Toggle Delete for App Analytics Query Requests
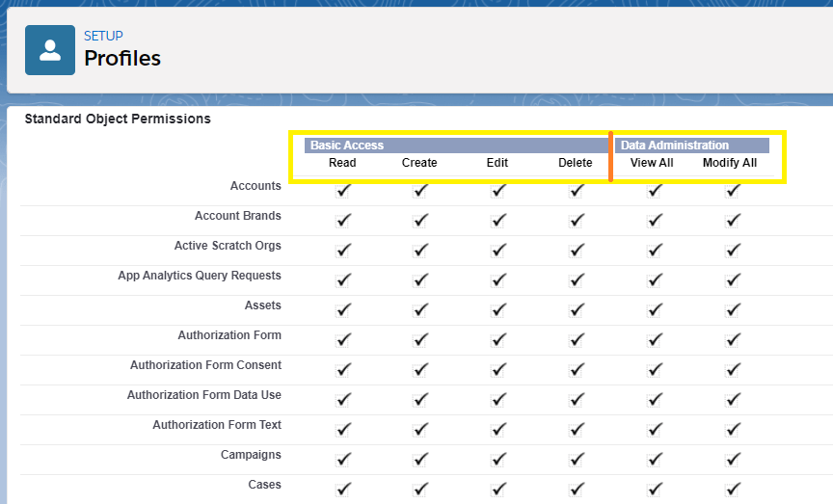The image size is (833, 504). tap(577, 280)
